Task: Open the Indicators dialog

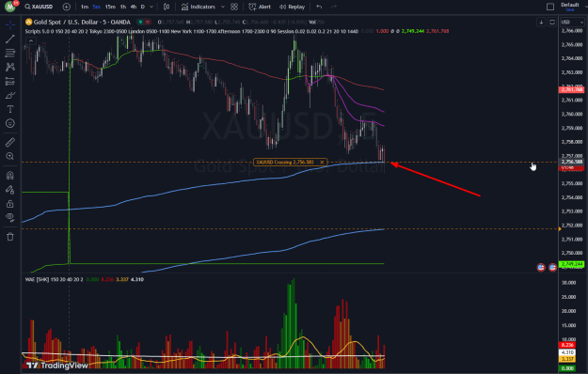Action: pyautogui.click(x=198, y=7)
